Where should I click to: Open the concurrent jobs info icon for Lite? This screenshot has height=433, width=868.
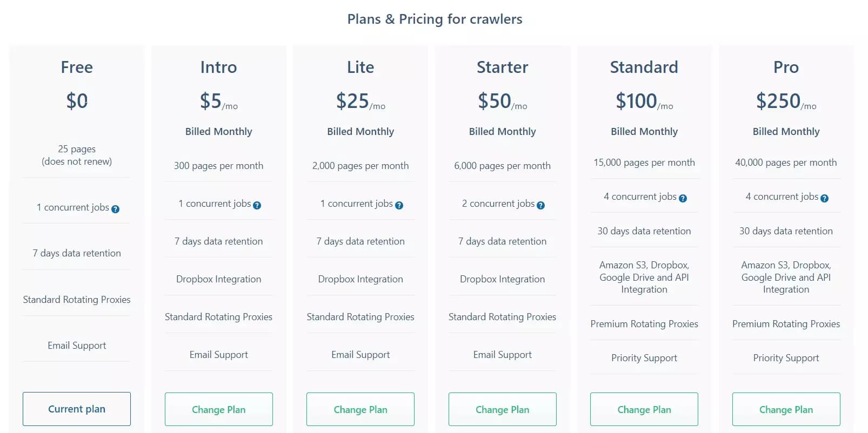tap(399, 205)
